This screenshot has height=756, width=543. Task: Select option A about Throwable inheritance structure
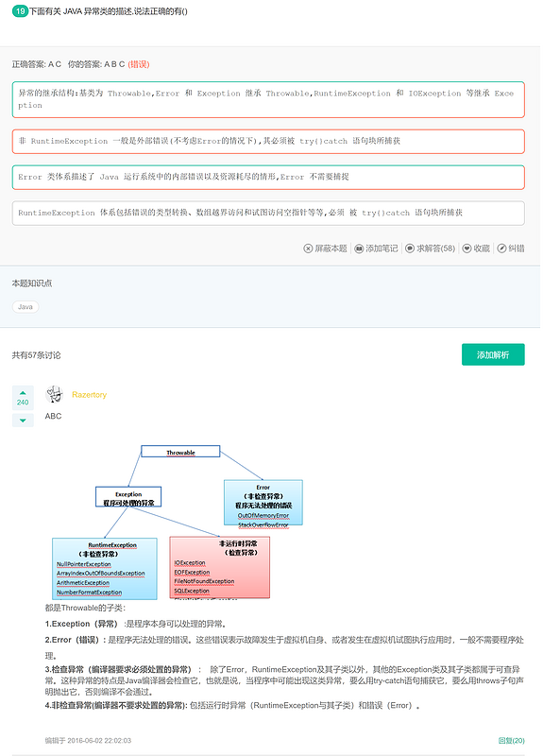coord(268,100)
